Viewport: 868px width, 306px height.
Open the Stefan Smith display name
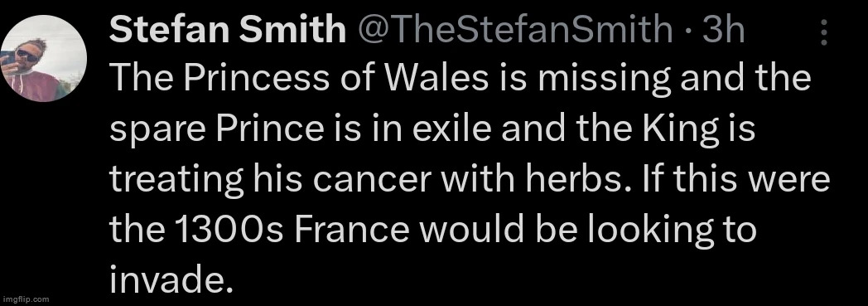click(228, 30)
